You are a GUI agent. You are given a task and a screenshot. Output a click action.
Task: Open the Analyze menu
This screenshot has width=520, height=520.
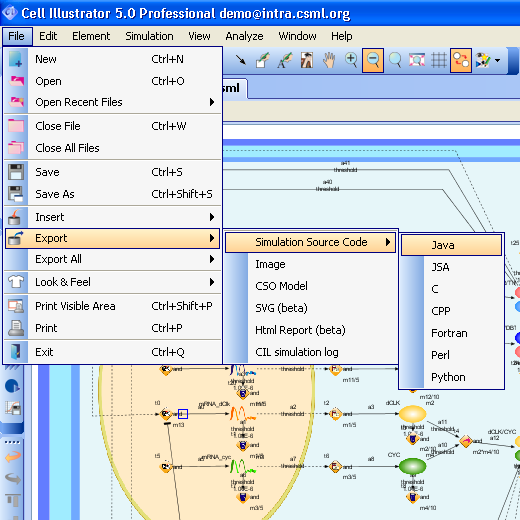click(x=244, y=36)
